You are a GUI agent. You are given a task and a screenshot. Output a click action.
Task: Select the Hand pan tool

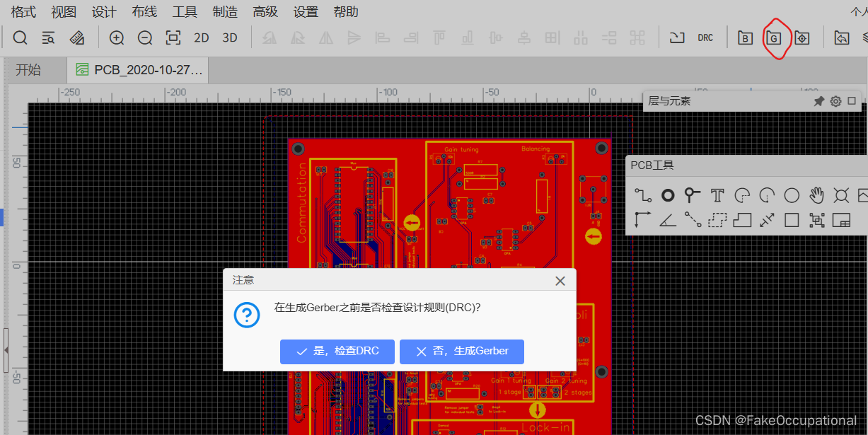[x=816, y=195]
